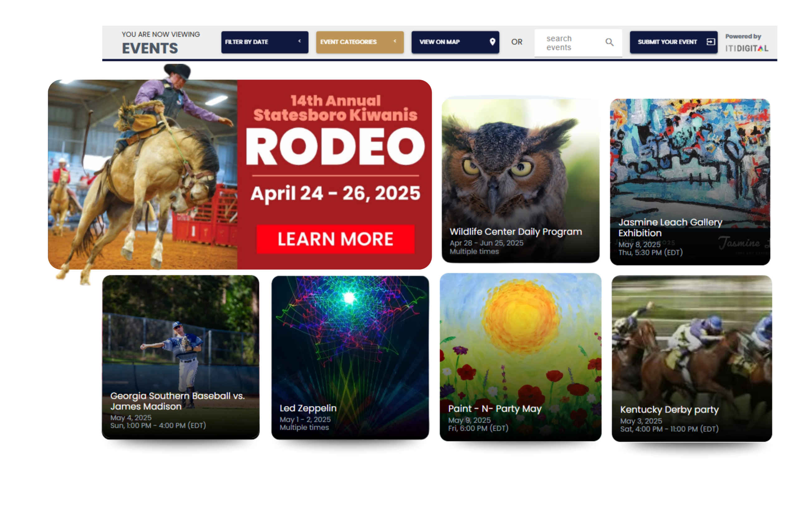Click 'May 1 - 2, 2025' date text

coord(305,419)
